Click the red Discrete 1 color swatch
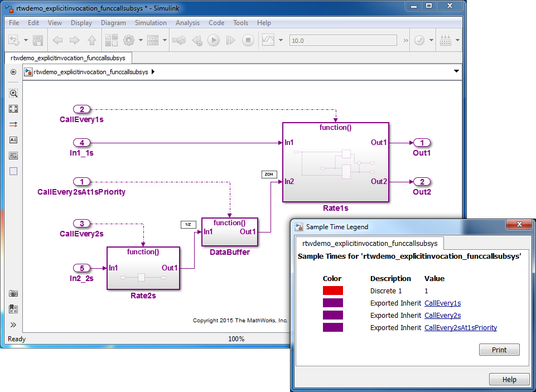The width and height of the screenshot is (536, 392). (x=333, y=291)
